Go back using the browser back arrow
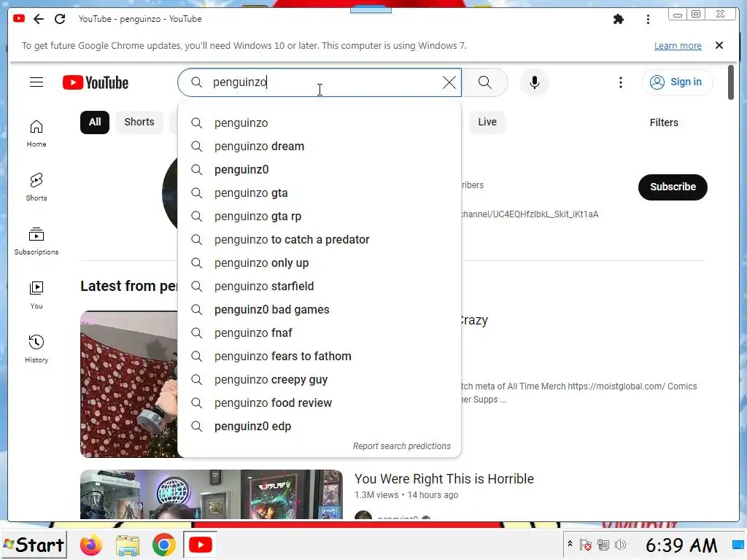Screen dimensions: 747x560 [x=39, y=19]
